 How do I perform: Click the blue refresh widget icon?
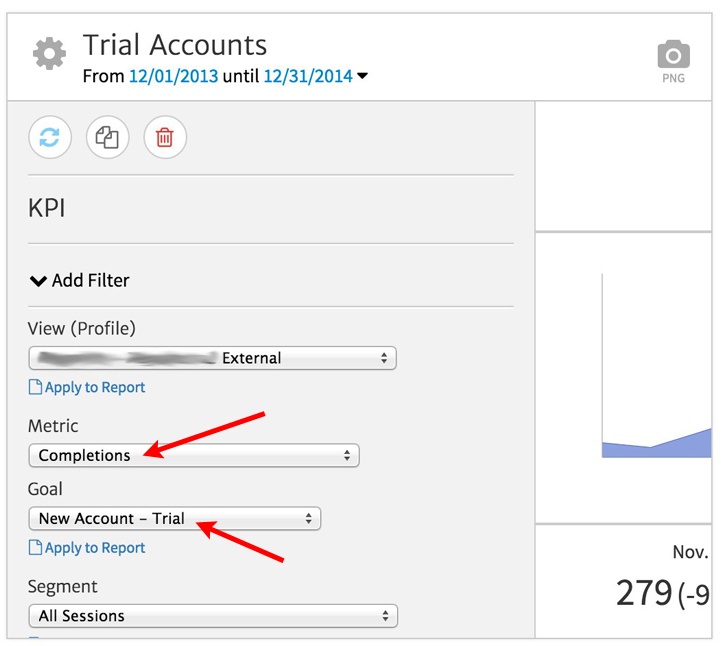(49, 138)
